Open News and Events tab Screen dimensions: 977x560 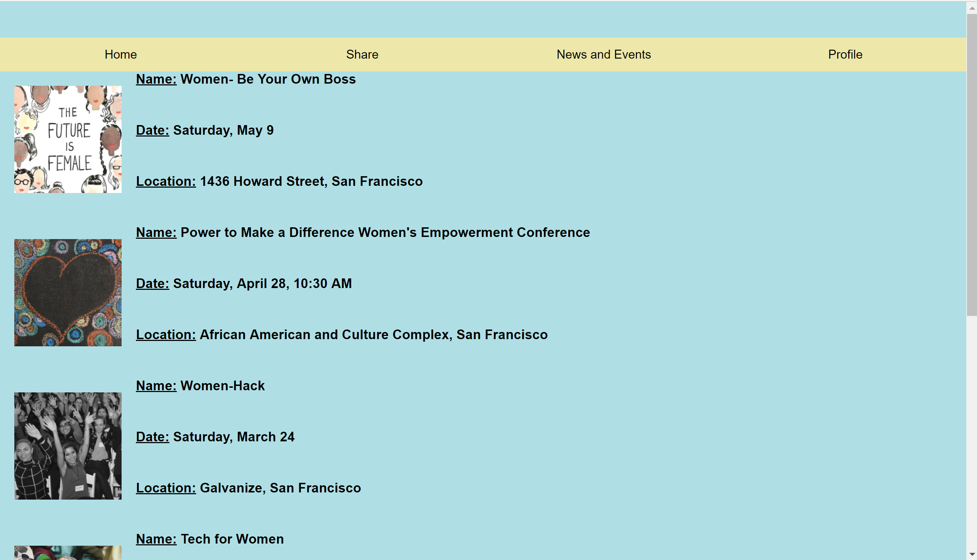(x=603, y=54)
